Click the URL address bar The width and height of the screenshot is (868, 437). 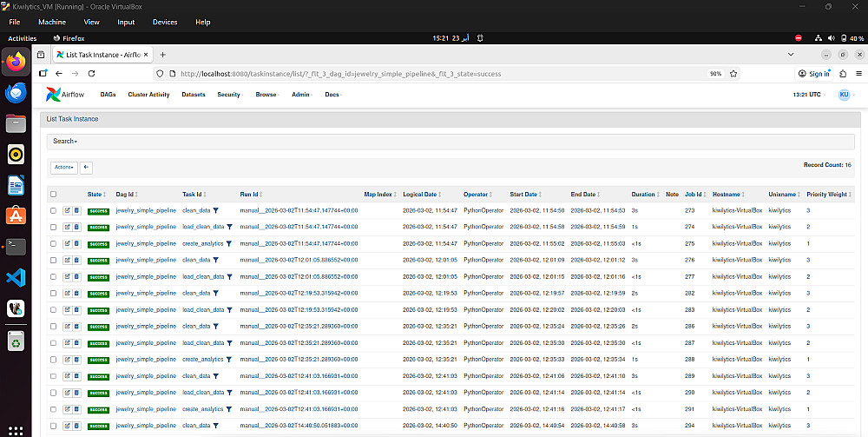(x=437, y=74)
